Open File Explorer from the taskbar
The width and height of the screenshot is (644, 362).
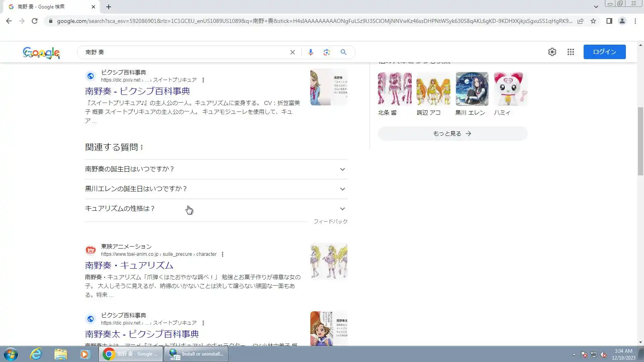[60, 354]
